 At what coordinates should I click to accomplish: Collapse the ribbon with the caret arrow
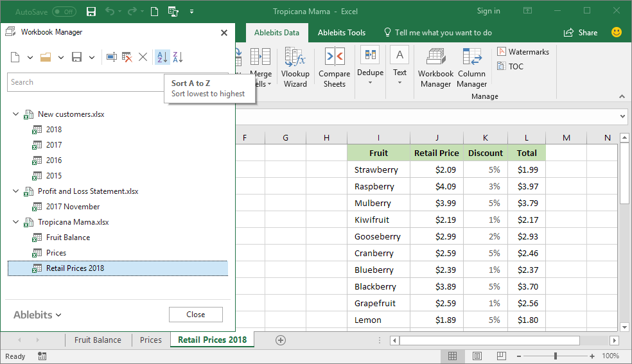tap(622, 96)
